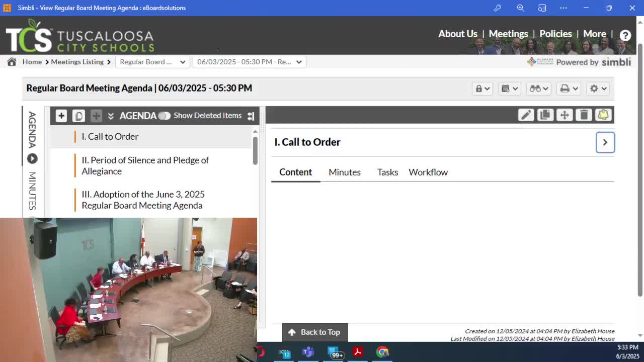
Task: Open the 06/03/2025 meeting date dropdown
Action: click(x=250, y=62)
